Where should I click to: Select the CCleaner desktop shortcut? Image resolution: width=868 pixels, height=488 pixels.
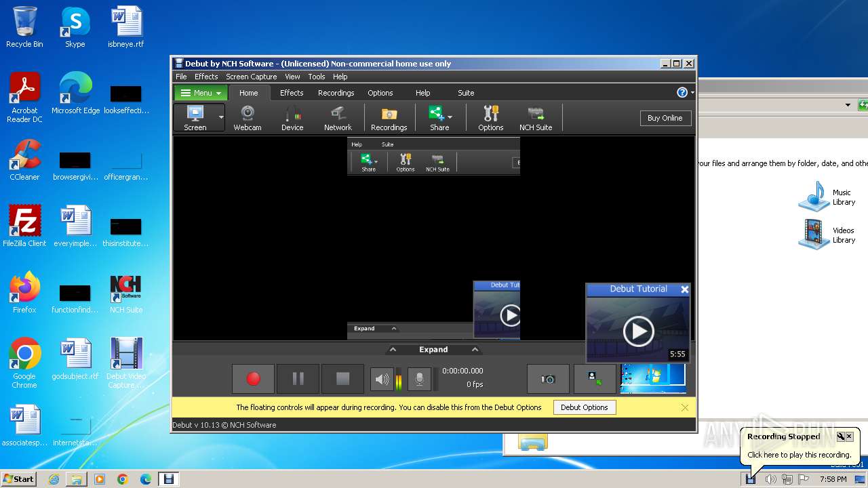coord(24,160)
